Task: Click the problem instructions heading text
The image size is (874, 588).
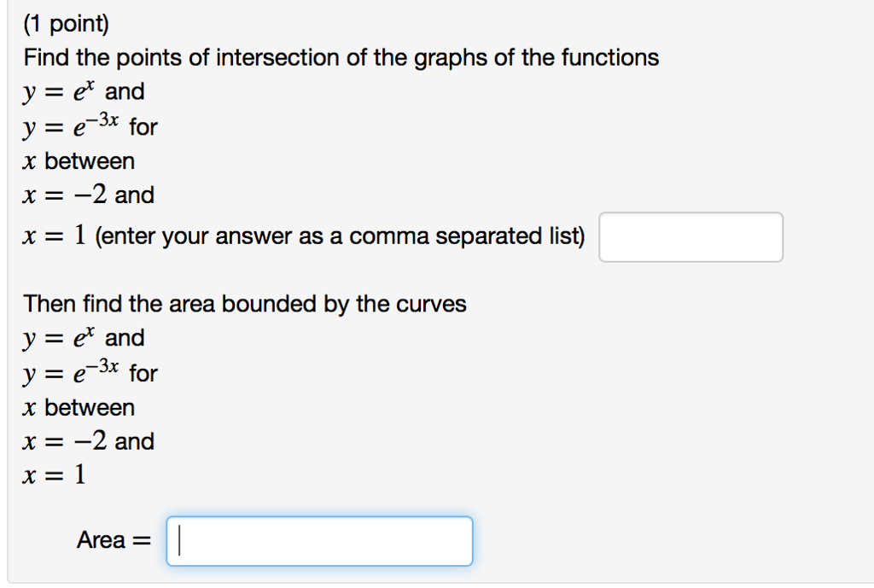Action: [340, 56]
